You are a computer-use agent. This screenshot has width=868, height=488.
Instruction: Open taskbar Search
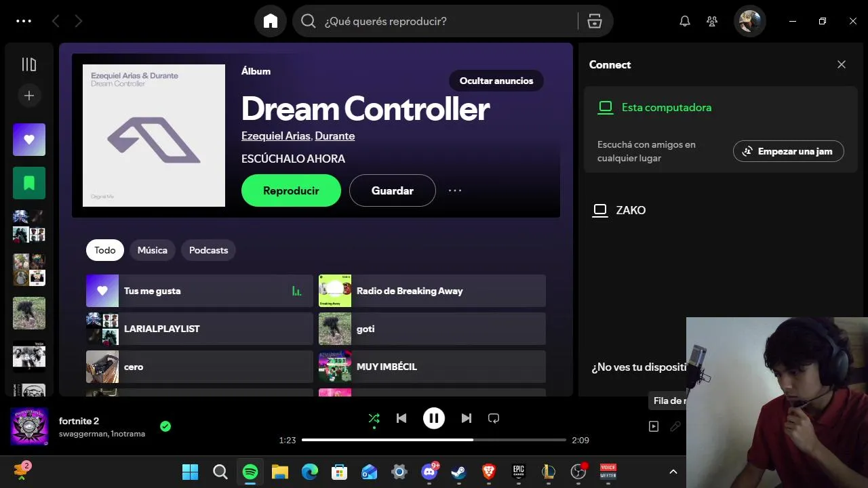[220, 471]
